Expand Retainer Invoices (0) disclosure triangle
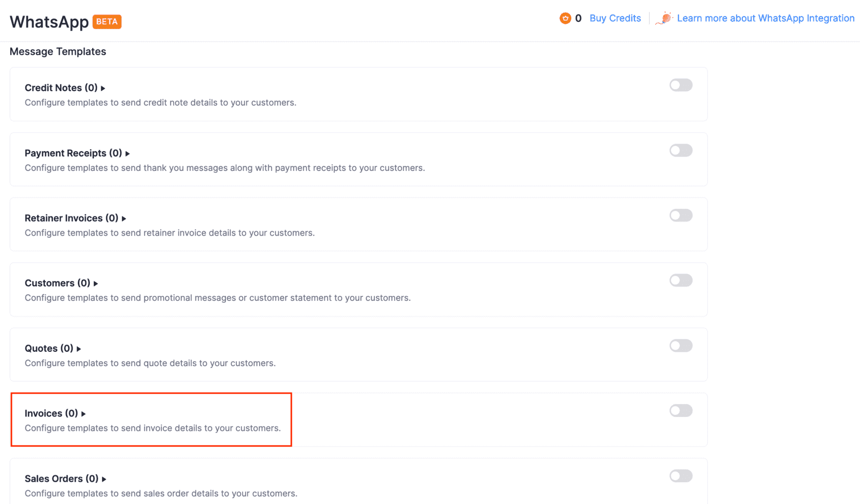This screenshot has height=504, width=860. pos(124,219)
